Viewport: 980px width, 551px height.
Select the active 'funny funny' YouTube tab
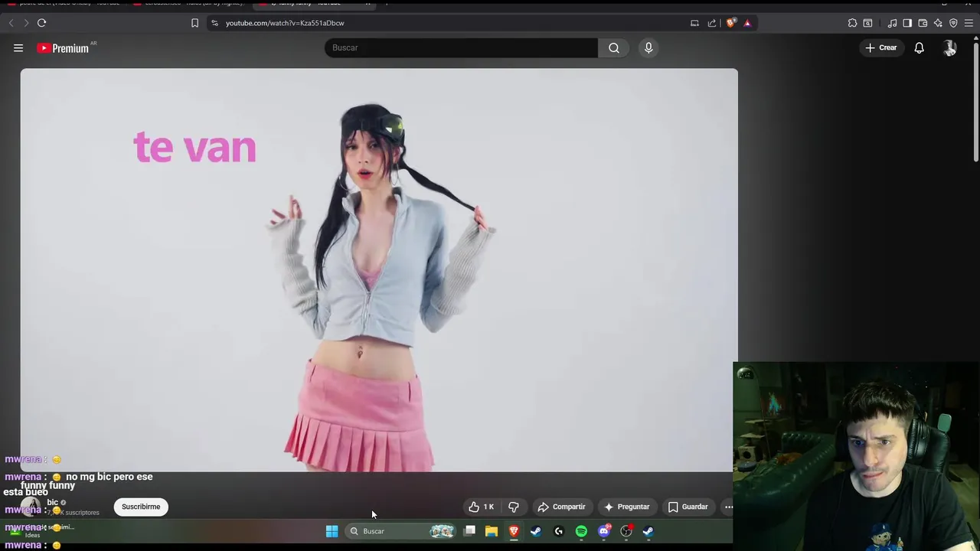coord(315,4)
